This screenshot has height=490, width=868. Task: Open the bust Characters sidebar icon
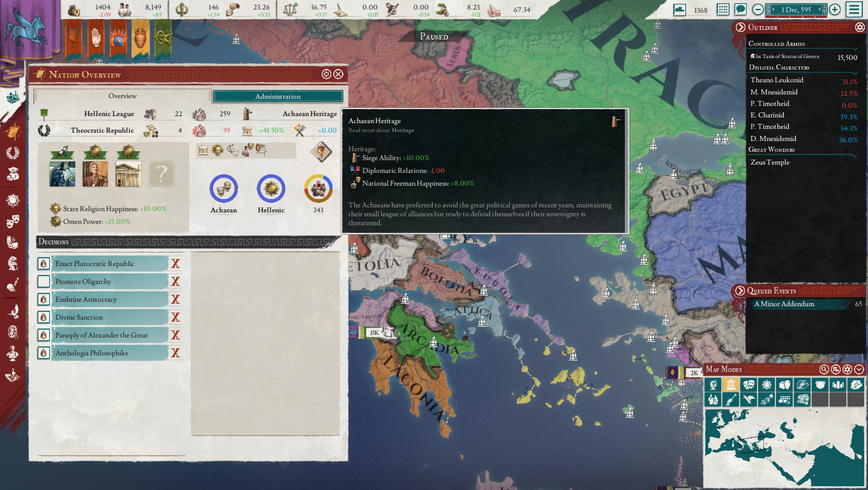11,353
